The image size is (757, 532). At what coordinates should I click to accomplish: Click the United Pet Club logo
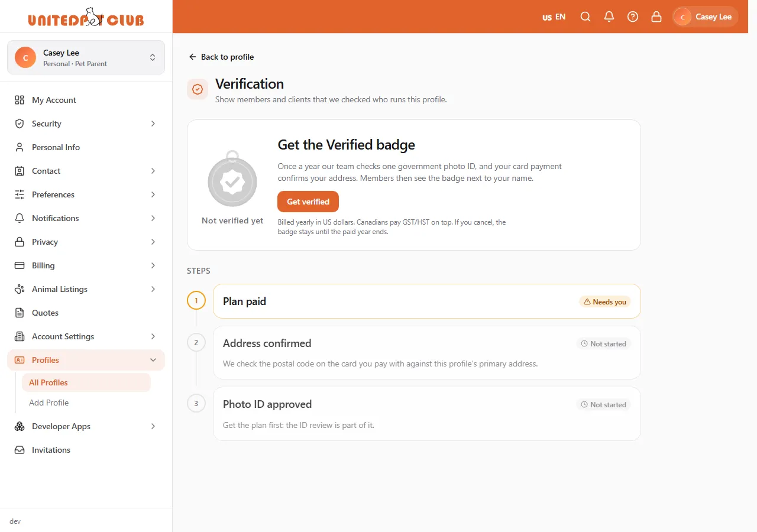(x=86, y=17)
